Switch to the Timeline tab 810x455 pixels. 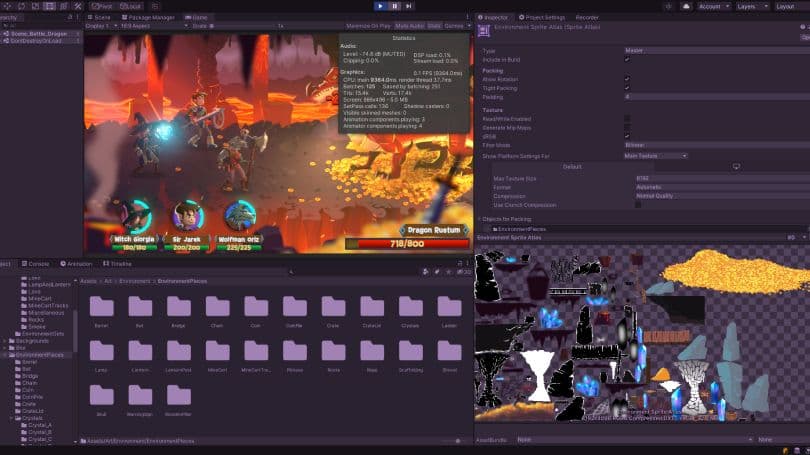117,264
